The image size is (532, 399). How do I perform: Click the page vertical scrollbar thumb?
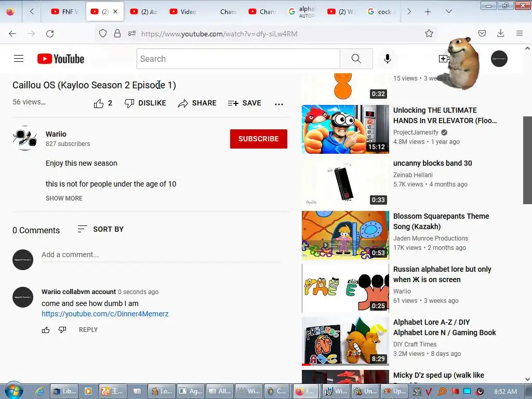(x=527, y=160)
